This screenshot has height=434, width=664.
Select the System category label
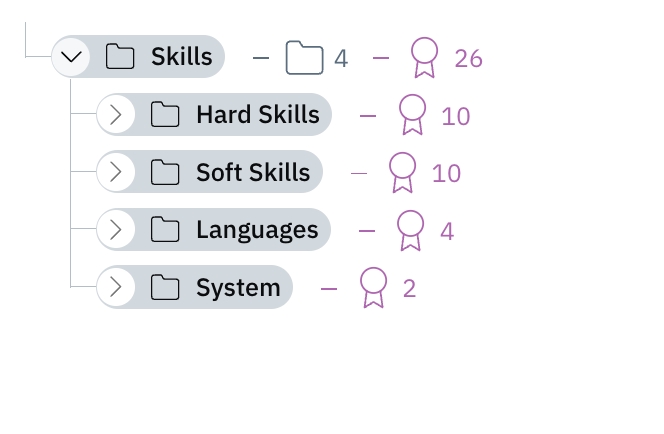(x=238, y=288)
